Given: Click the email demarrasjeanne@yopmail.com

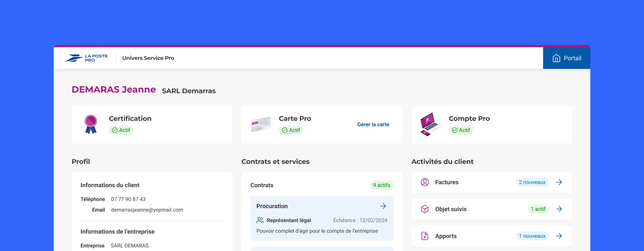Looking at the screenshot, I should (147, 210).
